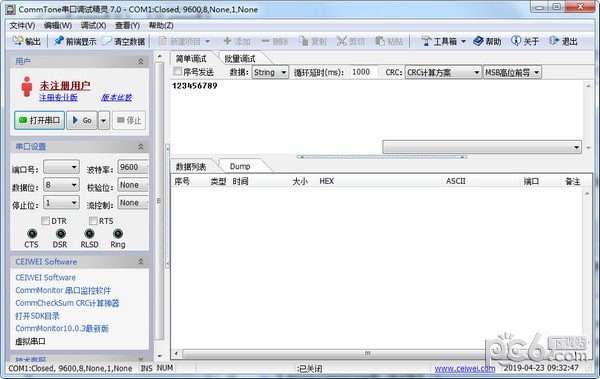Switch to the Dump tab
This screenshot has height=379, width=600.
[240, 166]
